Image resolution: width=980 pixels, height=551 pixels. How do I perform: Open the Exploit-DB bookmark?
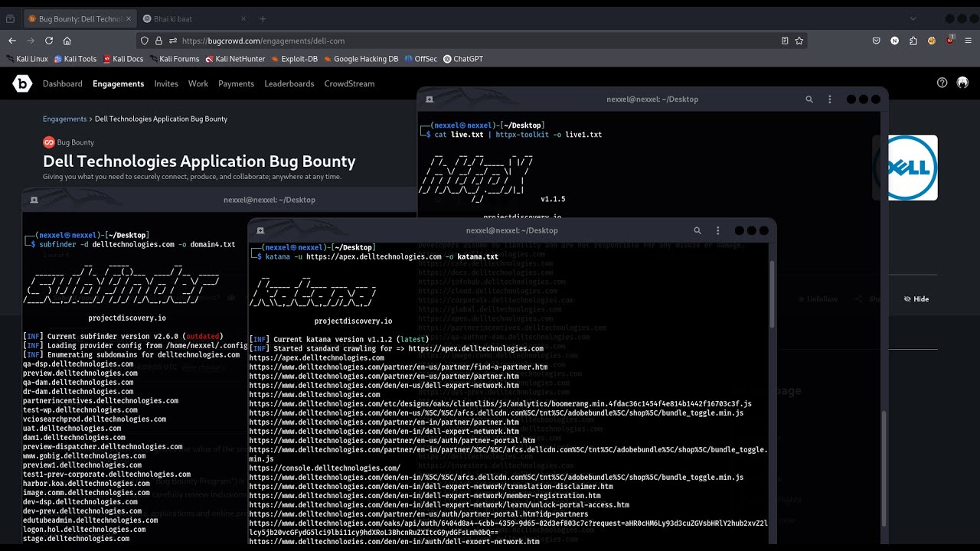[295, 59]
